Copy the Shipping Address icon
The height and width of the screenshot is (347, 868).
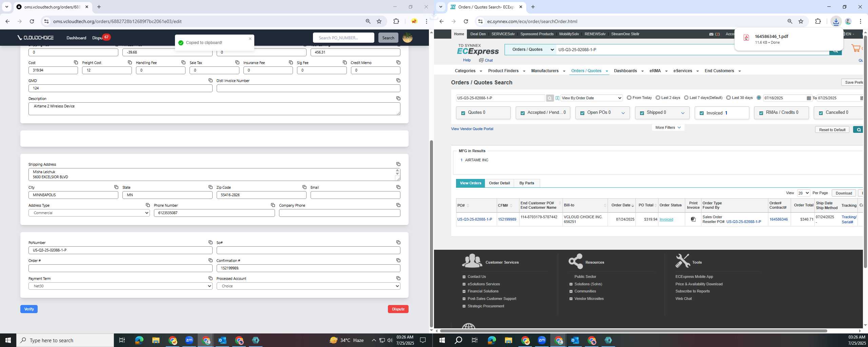[x=398, y=164]
